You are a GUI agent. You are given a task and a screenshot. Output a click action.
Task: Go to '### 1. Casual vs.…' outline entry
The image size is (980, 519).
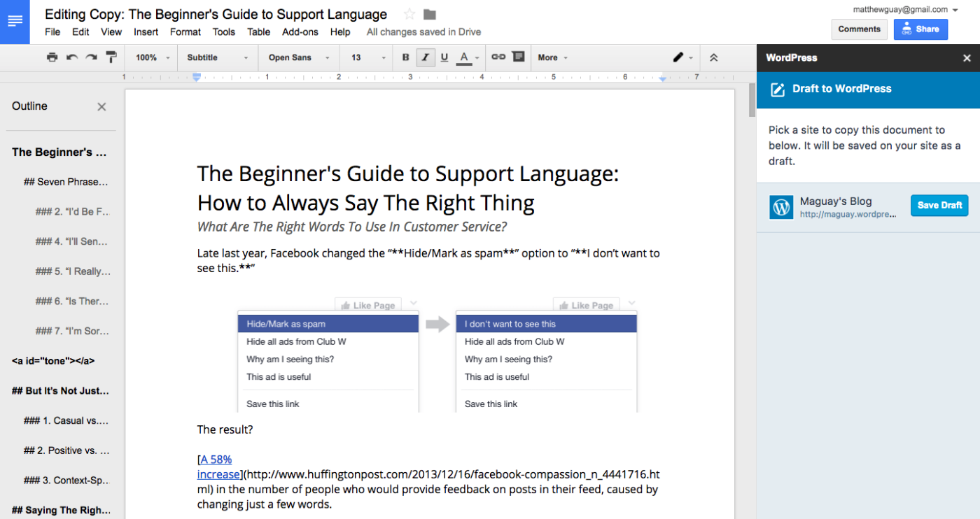[66, 421]
